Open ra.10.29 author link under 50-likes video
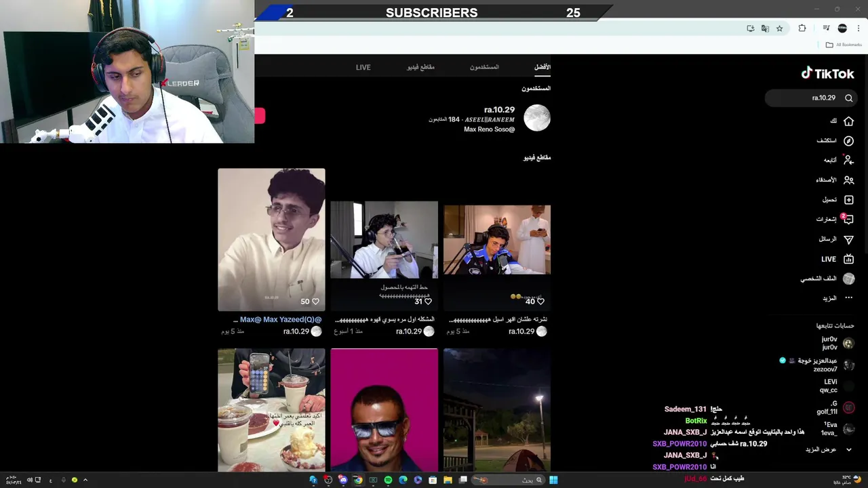This screenshot has width=868, height=488. coord(296,331)
